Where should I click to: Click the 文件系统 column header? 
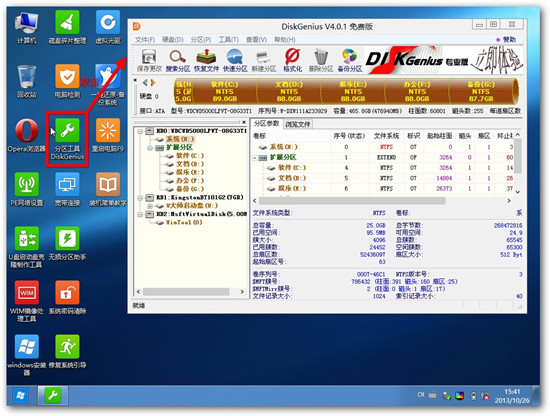pos(386,136)
